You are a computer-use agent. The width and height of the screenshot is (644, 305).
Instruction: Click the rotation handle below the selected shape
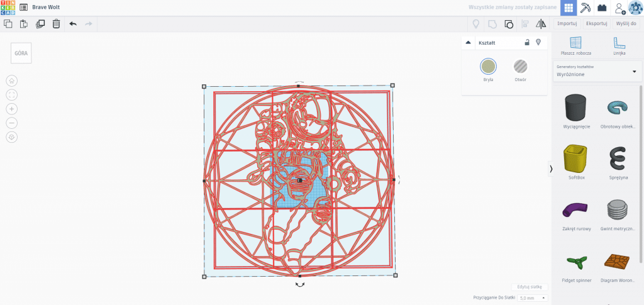(300, 284)
